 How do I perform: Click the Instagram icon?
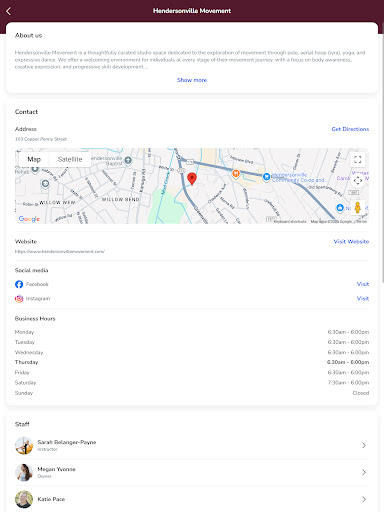(19, 298)
